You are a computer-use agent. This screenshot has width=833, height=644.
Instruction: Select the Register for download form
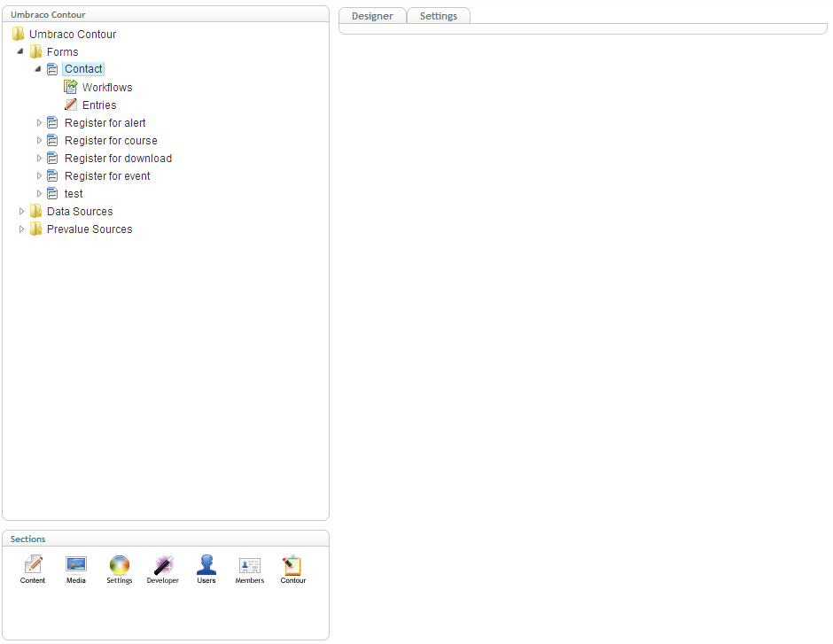tap(118, 159)
